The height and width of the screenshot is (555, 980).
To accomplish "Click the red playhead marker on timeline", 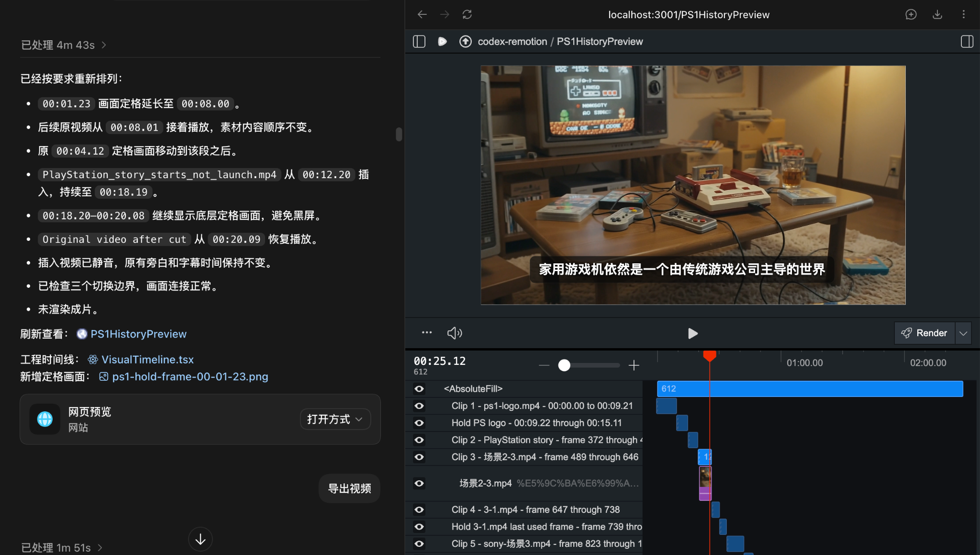I will coord(710,356).
